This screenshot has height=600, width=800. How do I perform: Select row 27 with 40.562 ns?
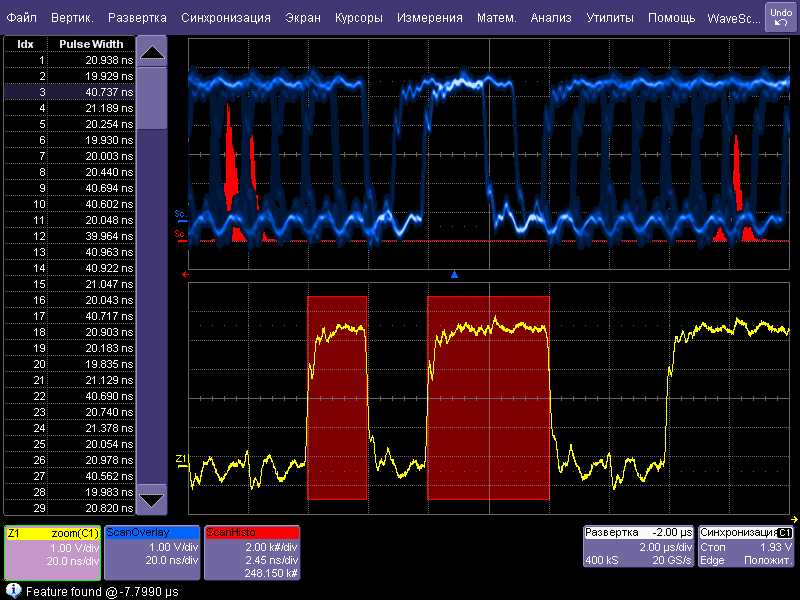click(69, 476)
